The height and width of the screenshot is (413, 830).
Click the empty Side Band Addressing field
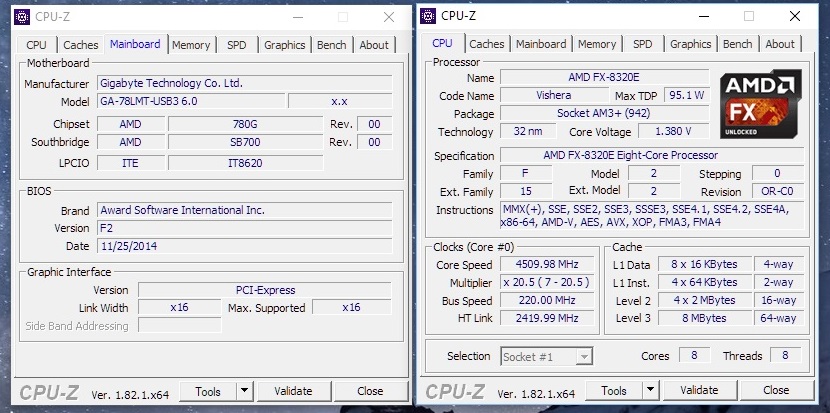point(179,326)
